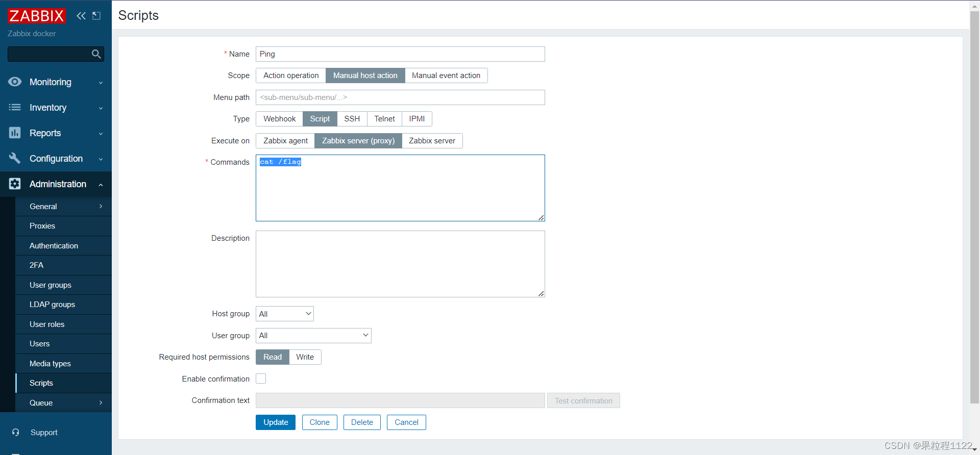Collapse the sidebar with double-chevron icon

point(81,16)
